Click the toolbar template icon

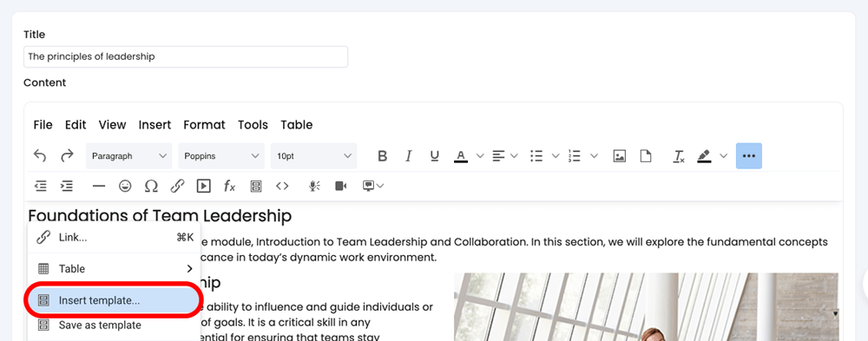pyautogui.click(x=256, y=186)
